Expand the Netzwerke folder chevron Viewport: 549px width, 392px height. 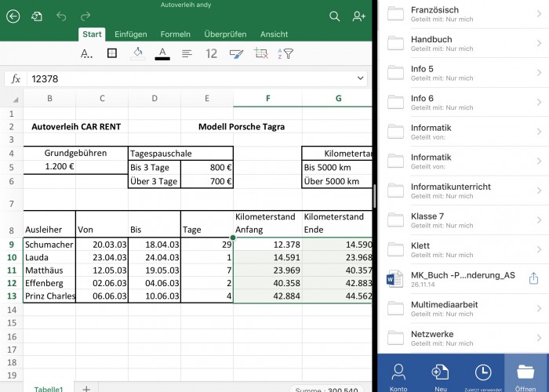point(539,338)
